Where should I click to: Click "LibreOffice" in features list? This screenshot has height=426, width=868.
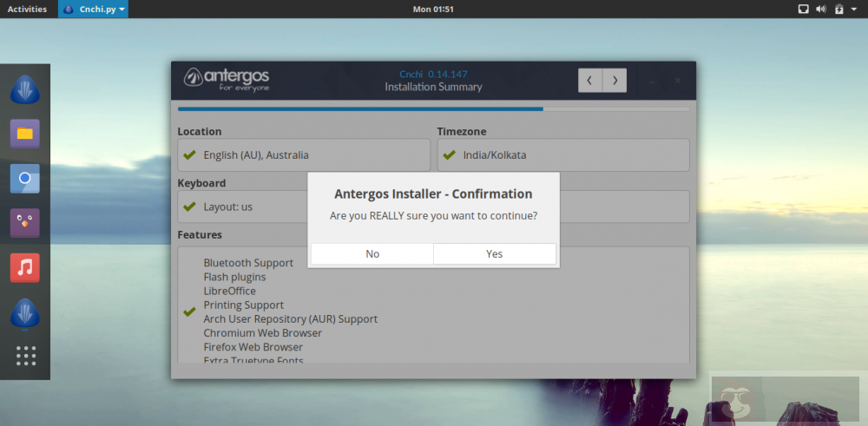230,291
